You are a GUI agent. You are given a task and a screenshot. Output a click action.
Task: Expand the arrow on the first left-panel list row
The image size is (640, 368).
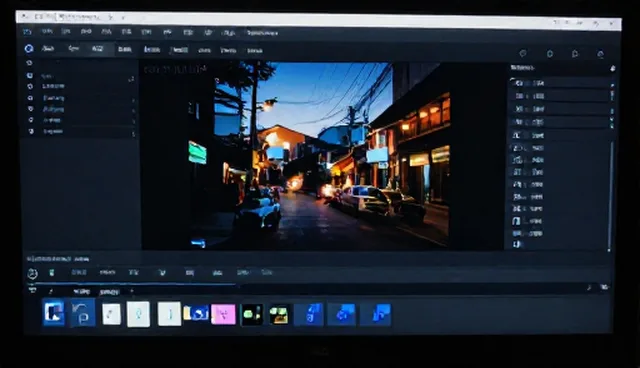pos(131,79)
